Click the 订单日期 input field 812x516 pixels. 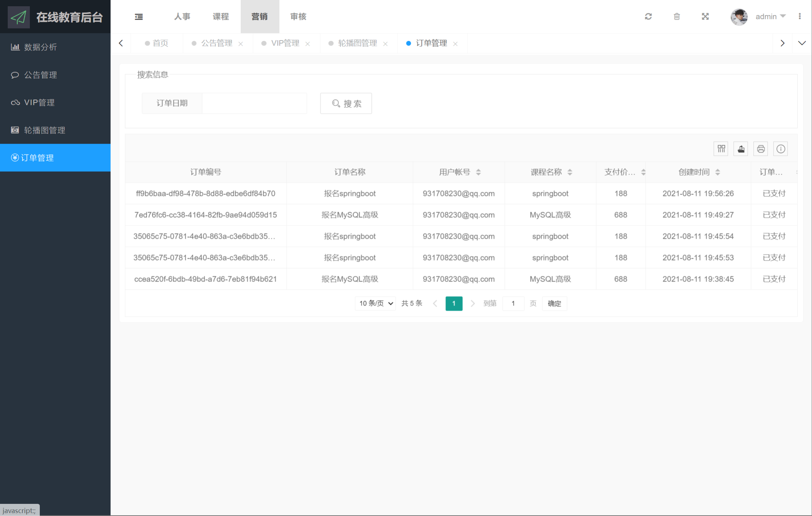(x=254, y=103)
